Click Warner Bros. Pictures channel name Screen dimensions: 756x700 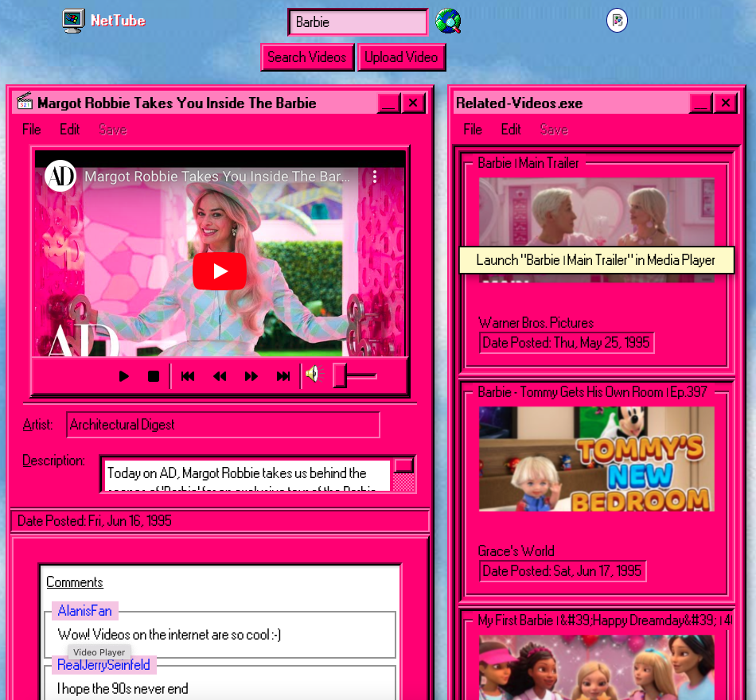(536, 322)
